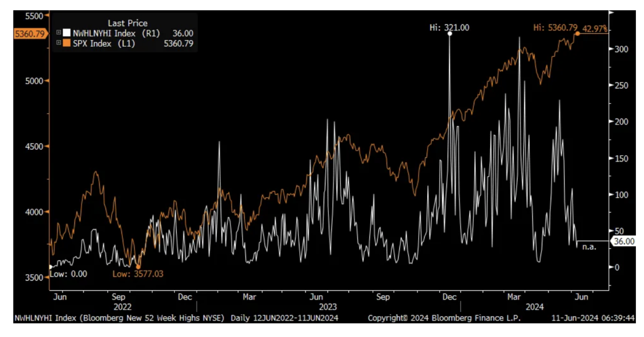Click the white Hi: 321.00 peak marker
This screenshot has height=337, width=644.
pos(450,34)
